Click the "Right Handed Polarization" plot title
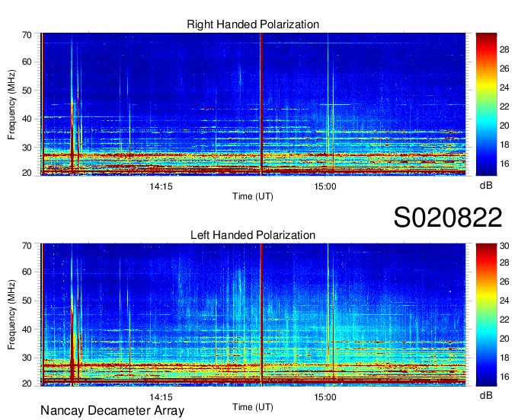Screen dimensions: 518x420 click(x=253, y=24)
